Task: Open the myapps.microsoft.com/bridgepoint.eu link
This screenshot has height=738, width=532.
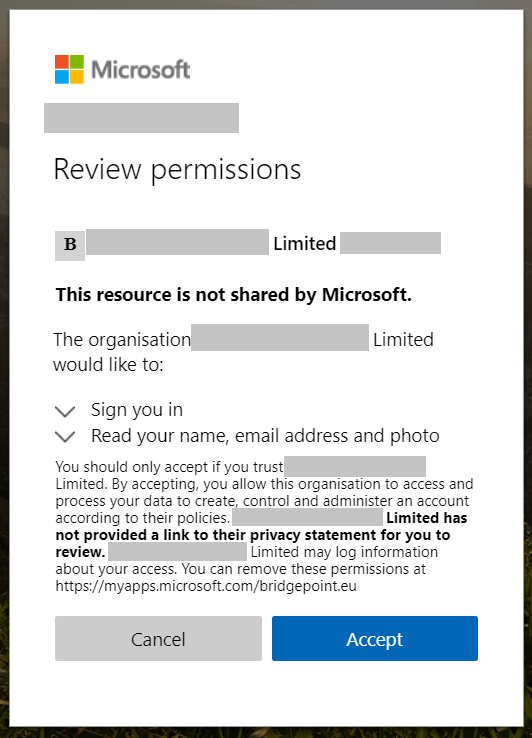Action: [206, 586]
